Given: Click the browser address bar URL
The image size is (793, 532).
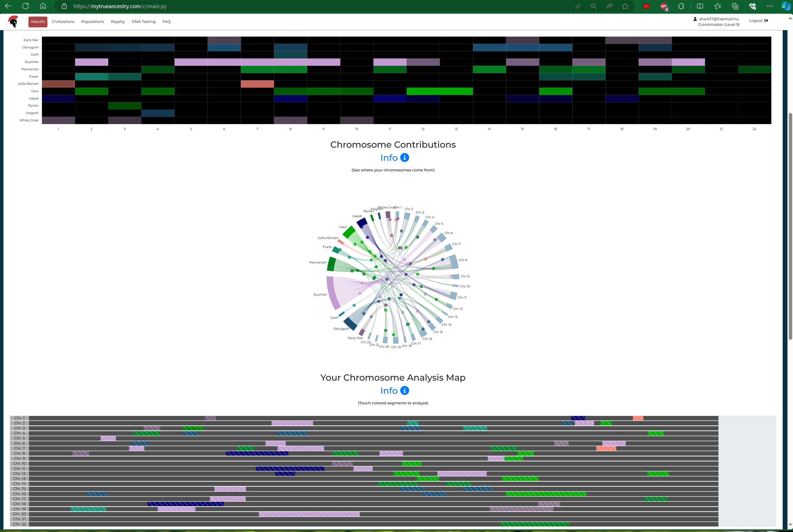Looking at the screenshot, I should coord(120,6).
